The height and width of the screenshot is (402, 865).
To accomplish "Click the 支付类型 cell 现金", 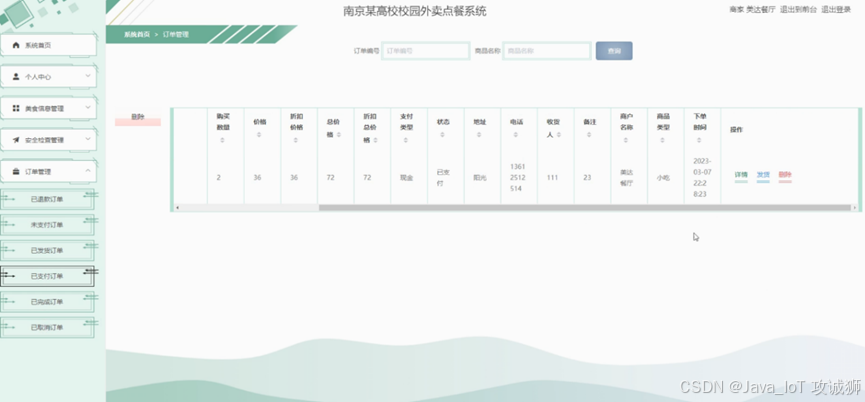I will (407, 178).
